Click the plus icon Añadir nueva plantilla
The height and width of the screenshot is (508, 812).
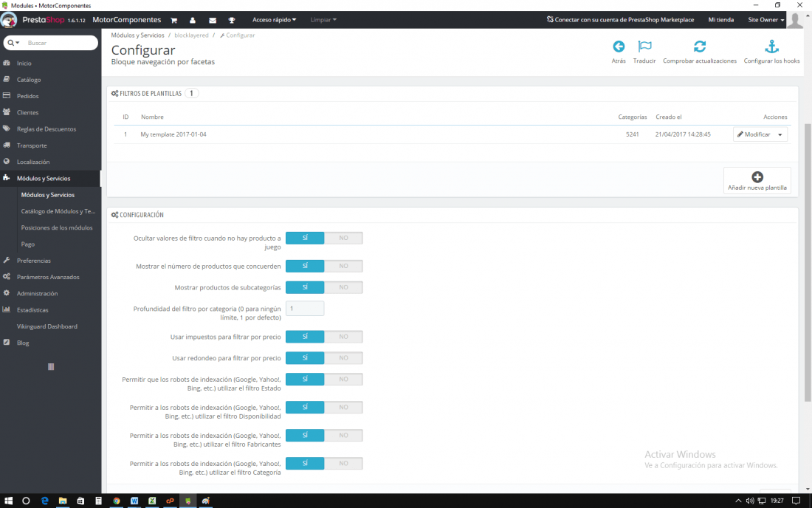point(757,177)
